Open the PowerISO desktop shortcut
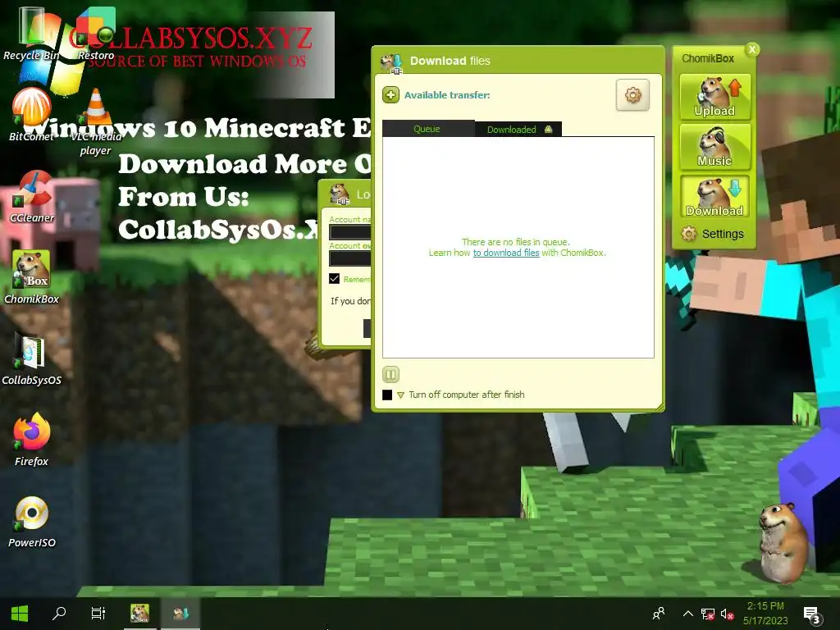Screen dimensions: 840x630 (x=32, y=521)
